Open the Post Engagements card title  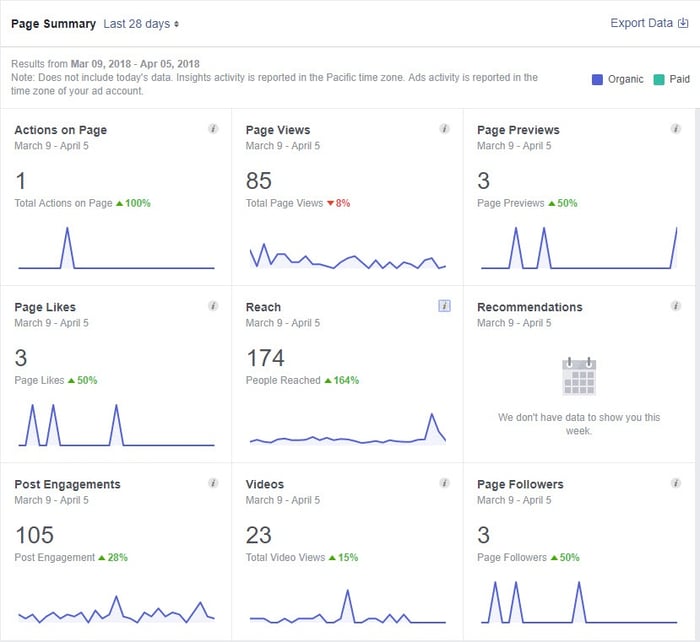coord(67,484)
